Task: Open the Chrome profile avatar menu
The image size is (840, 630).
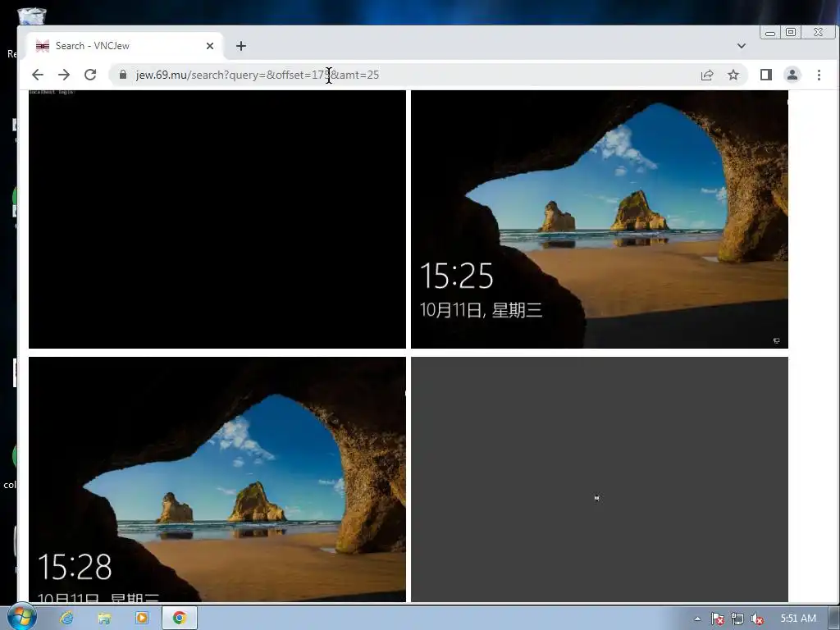Action: click(792, 75)
